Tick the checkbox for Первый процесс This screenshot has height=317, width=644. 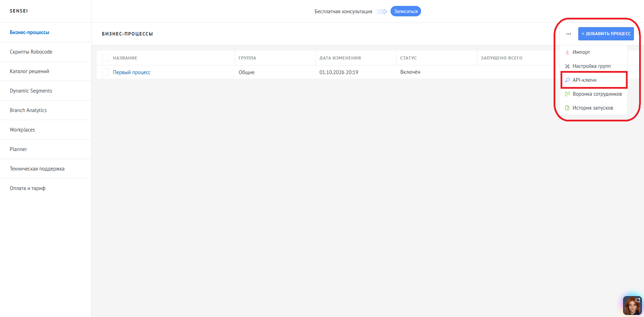105,72
